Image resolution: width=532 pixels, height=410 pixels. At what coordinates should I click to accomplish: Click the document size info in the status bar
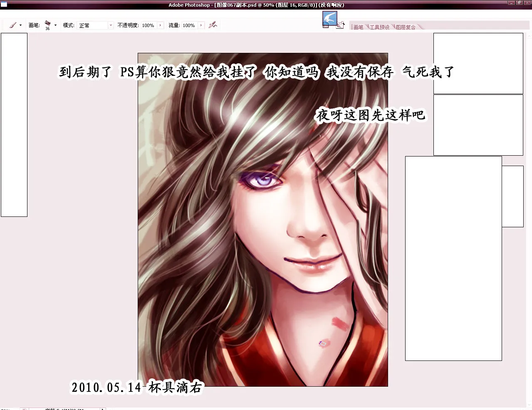(64, 409)
